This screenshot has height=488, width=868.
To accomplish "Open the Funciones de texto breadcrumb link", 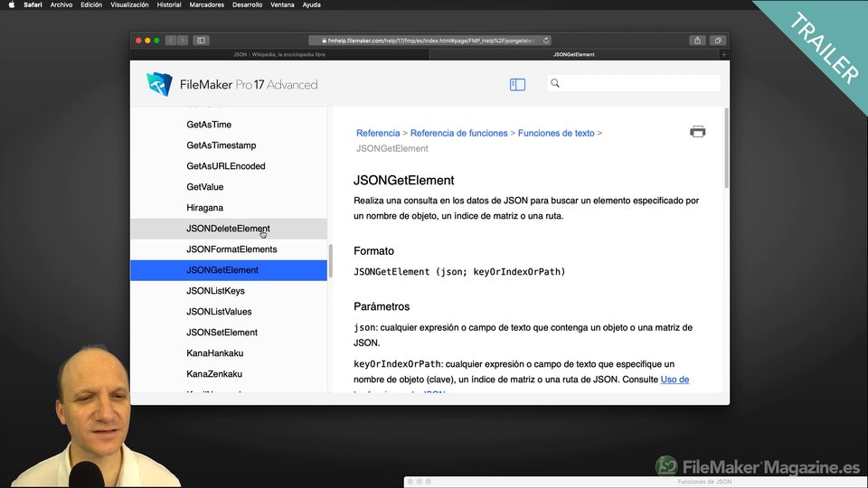I will click(x=556, y=133).
